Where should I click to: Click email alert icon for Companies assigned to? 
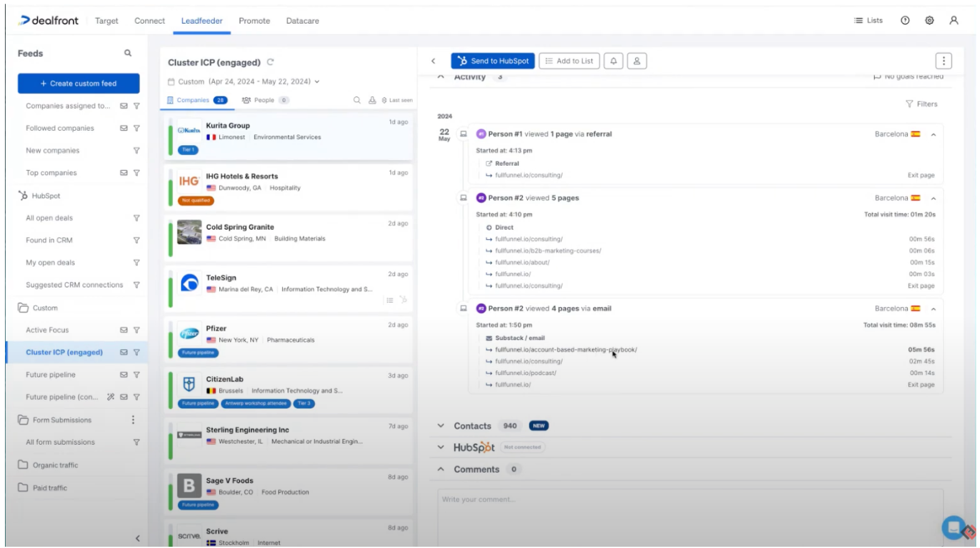pos(124,106)
